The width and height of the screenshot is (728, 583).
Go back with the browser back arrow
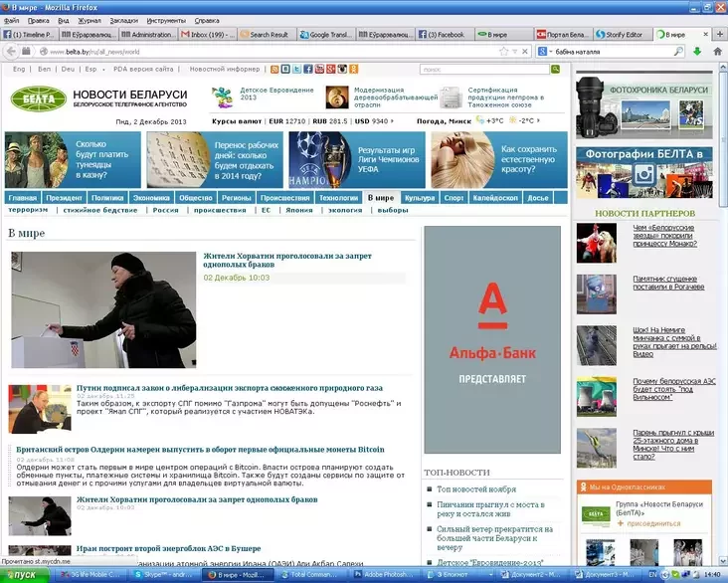coord(11,51)
